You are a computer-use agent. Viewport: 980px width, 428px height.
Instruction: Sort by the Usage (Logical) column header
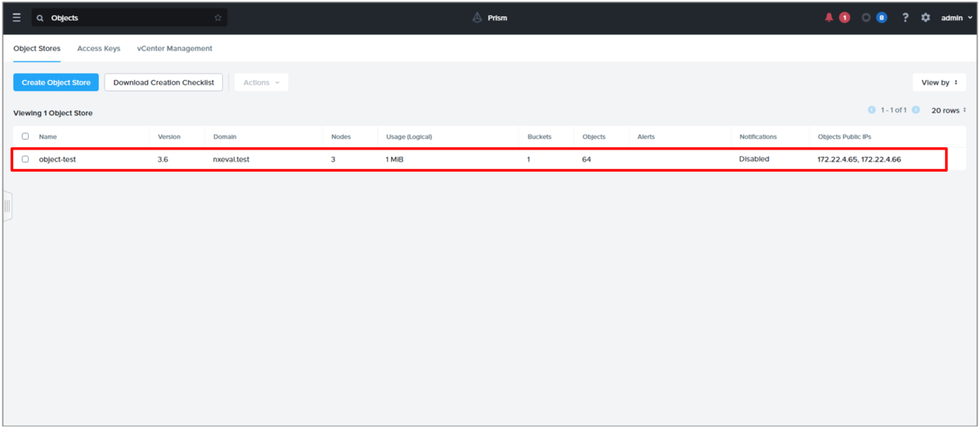409,136
